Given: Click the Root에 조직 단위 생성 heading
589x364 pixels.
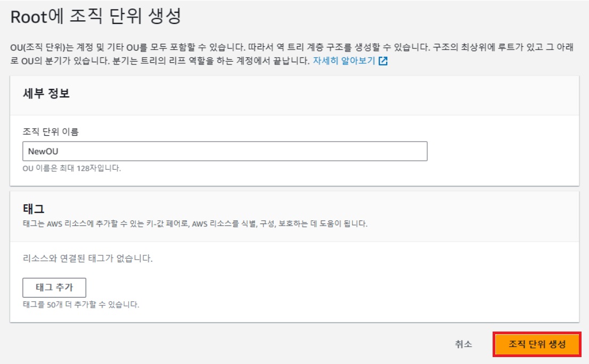Looking at the screenshot, I should pyautogui.click(x=96, y=16).
